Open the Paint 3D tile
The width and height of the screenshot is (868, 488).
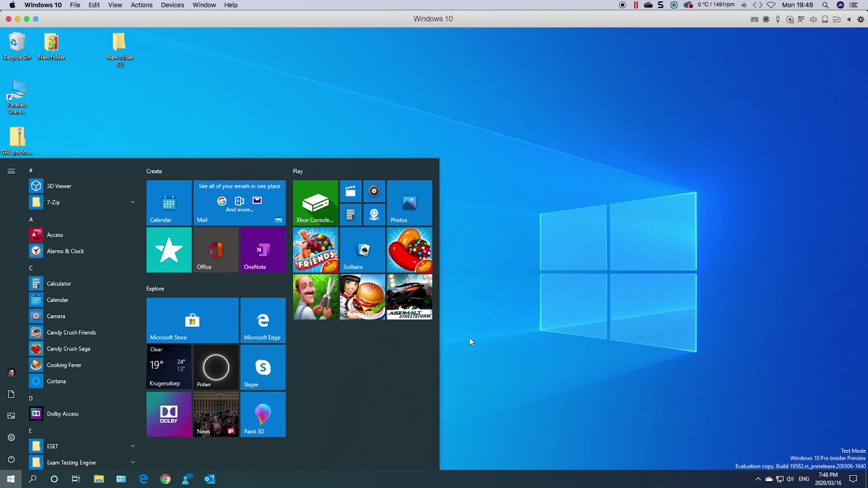coord(262,414)
